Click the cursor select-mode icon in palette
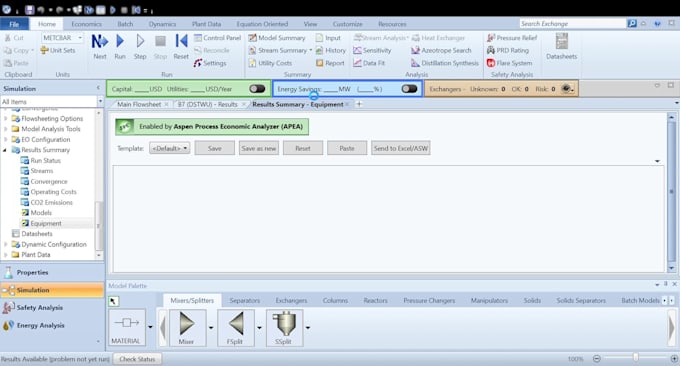This screenshot has width=680, height=366. click(113, 301)
